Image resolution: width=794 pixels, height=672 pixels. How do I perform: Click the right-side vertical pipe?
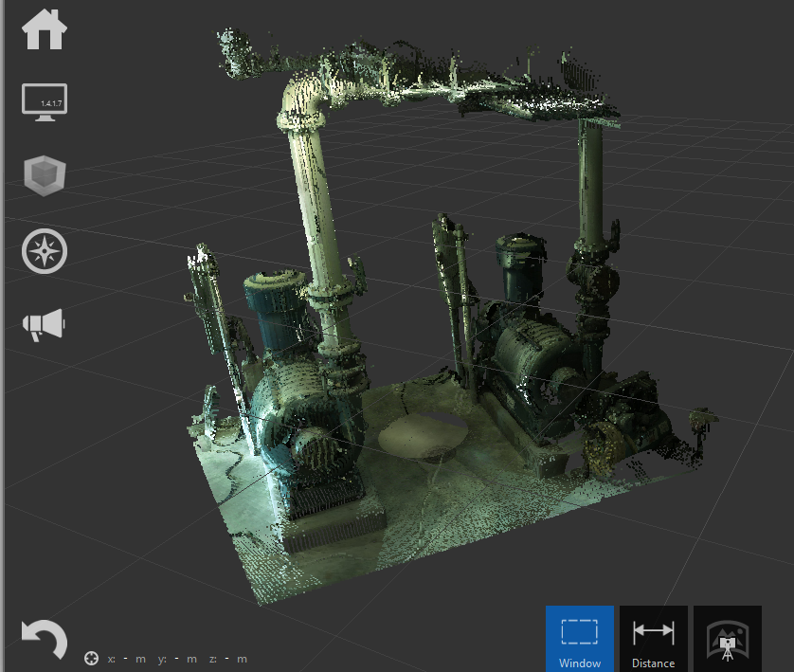point(592,190)
